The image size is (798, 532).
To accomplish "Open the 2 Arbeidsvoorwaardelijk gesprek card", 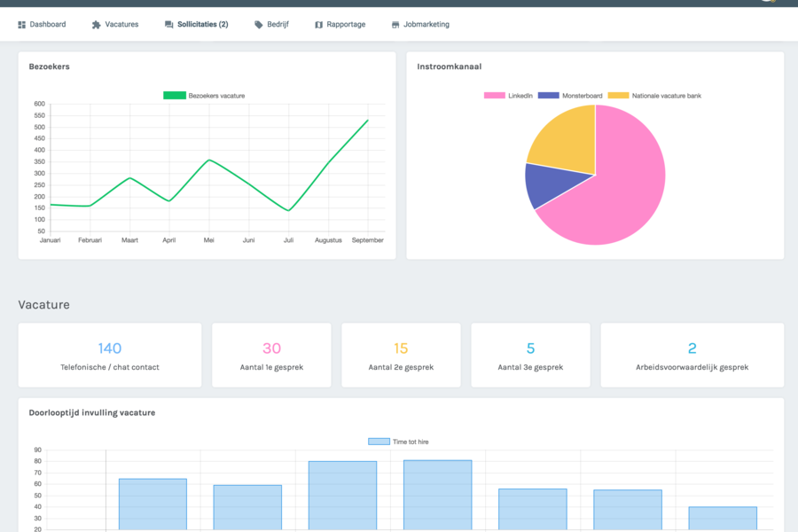I will point(692,355).
